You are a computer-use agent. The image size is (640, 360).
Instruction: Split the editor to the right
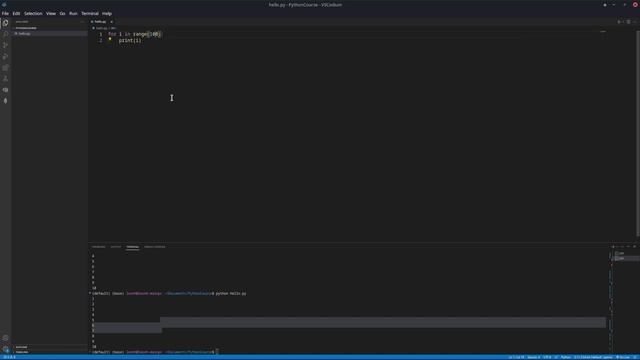pyautogui.click(x=628, y=22)
